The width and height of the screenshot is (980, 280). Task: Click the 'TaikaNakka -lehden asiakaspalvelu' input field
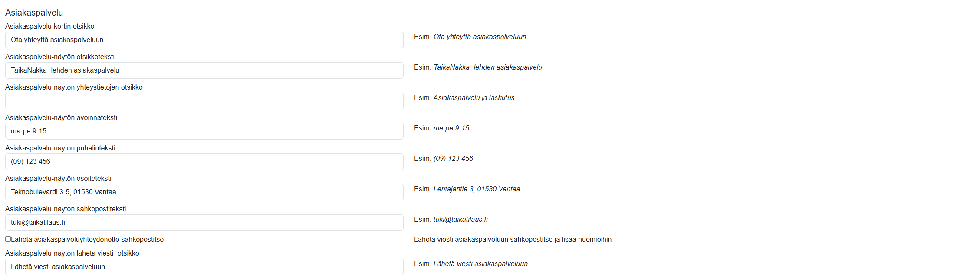(x=204, y=70)
